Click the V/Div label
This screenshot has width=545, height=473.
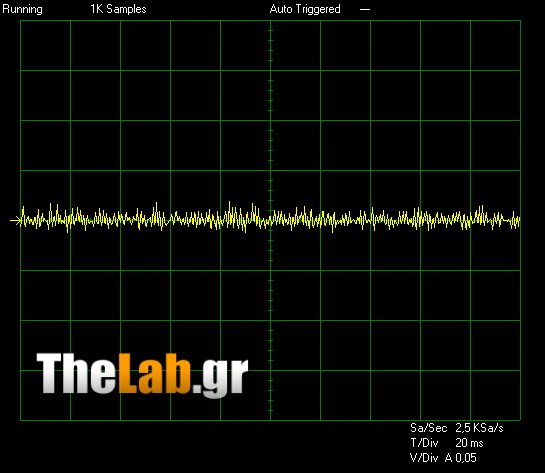point(424,458)
